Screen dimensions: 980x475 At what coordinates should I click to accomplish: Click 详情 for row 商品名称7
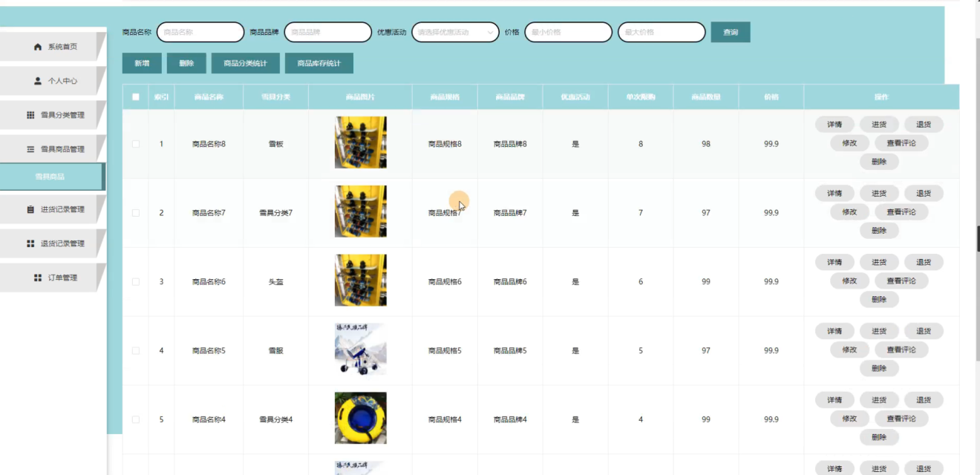pos(834,193)
